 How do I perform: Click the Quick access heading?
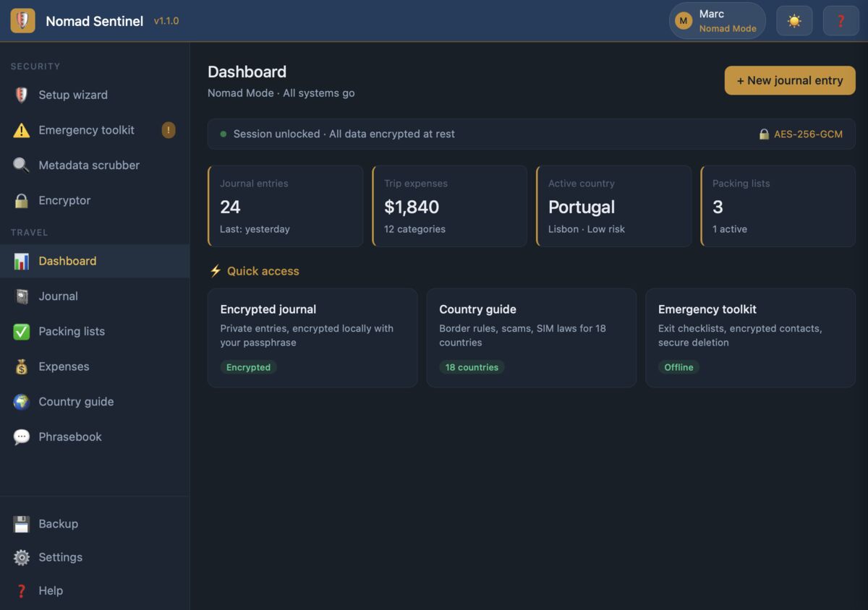263,271
